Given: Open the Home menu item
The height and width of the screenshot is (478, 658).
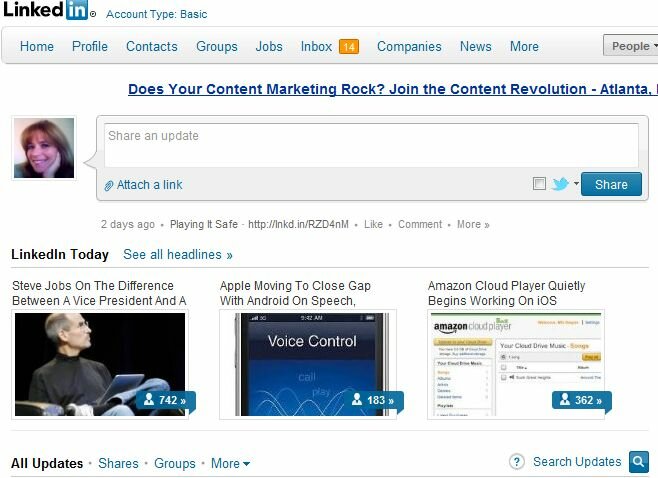Looking at the screenshot, I should pos(37,46).
